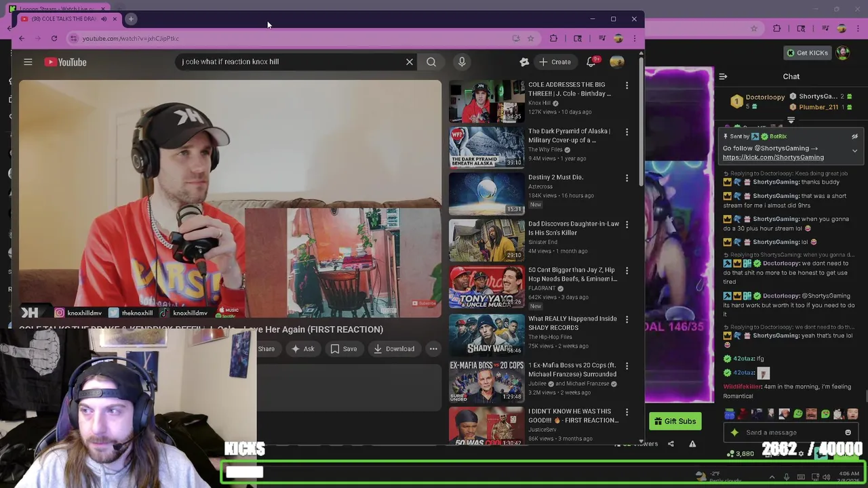The image size is (868, 488).
Task: Collapse the Kick chat panel
Action: 723,77
